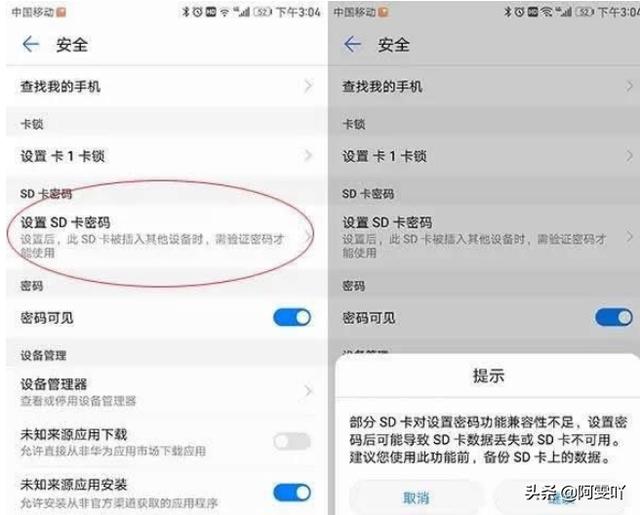Select 设备管理器 list item
This screenshot has height=515, width=640.
tap(163, 392)
